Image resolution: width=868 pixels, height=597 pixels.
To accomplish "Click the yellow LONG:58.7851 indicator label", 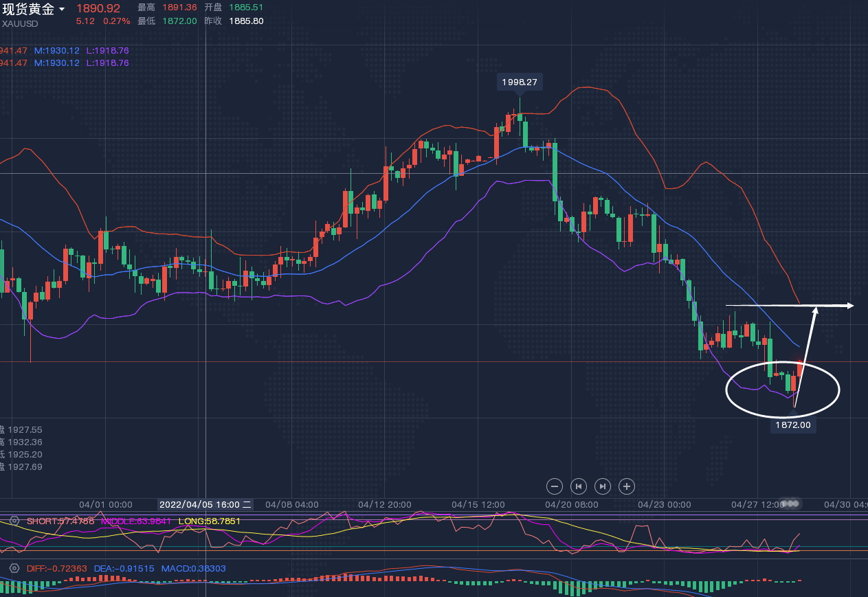I will pos(210,521).
